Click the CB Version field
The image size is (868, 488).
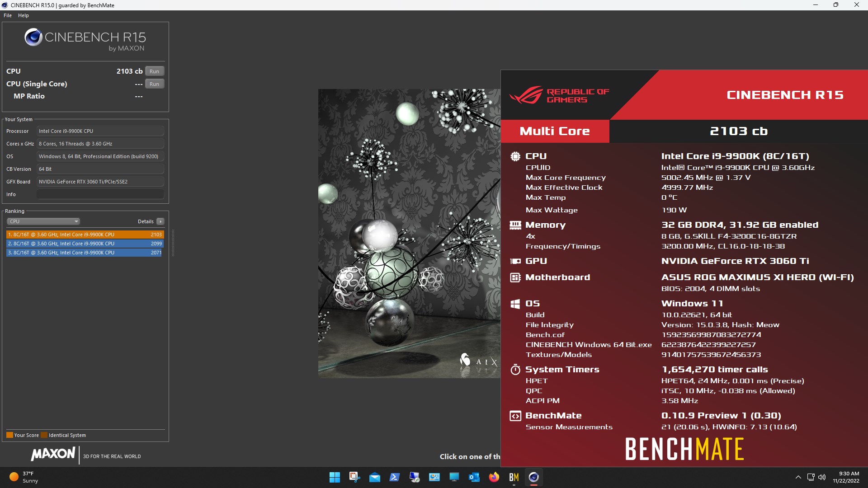(100, 169)
